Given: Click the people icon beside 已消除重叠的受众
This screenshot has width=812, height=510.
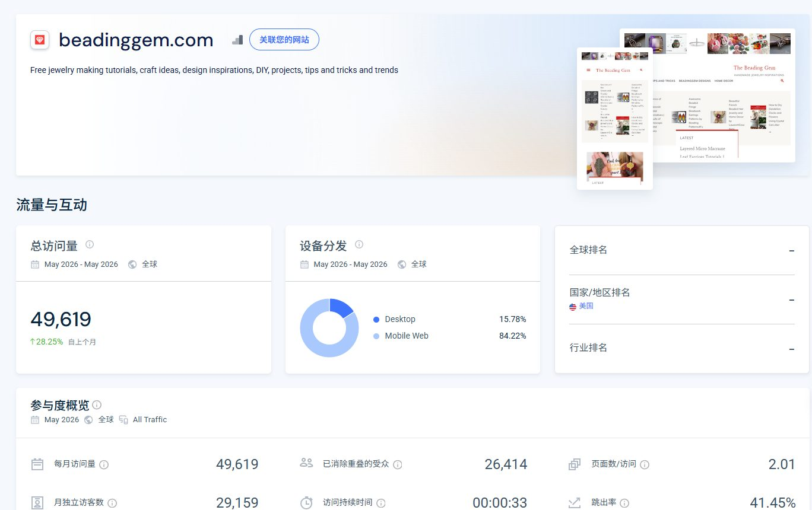Looking at the screenshot, I should coord(306,463).
